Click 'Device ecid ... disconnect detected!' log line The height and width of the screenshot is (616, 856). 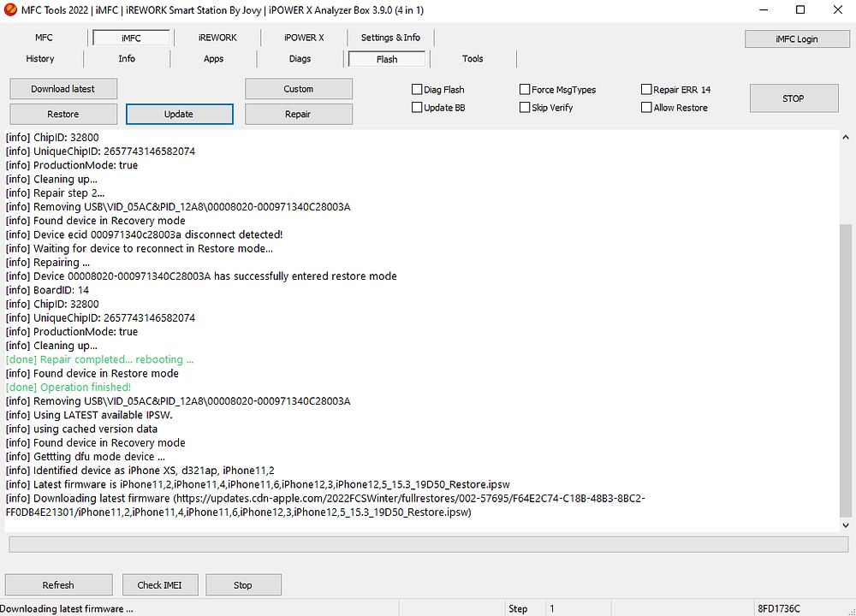pyautogui.click(x=144, y=234)
